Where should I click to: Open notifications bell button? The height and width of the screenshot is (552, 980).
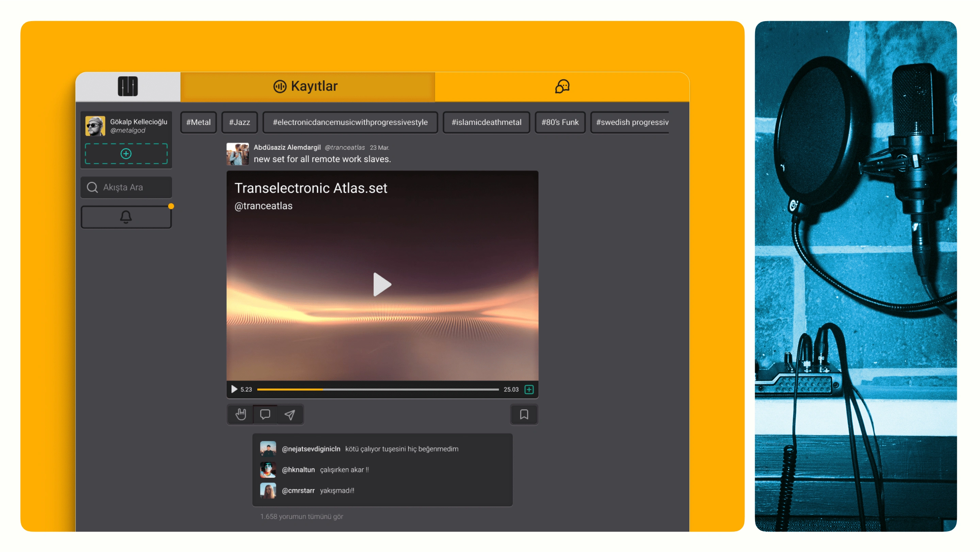click(126, 217)
